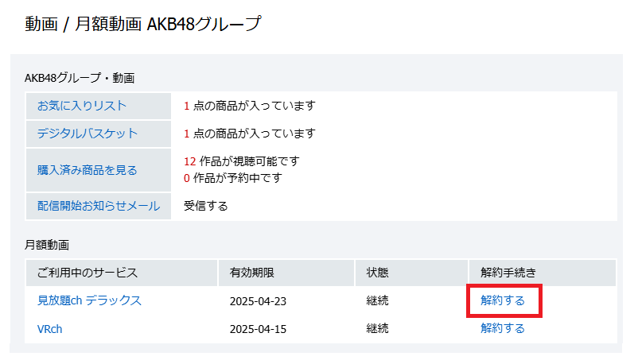Open the 見放題ch デラックス service link

point(89,300)
